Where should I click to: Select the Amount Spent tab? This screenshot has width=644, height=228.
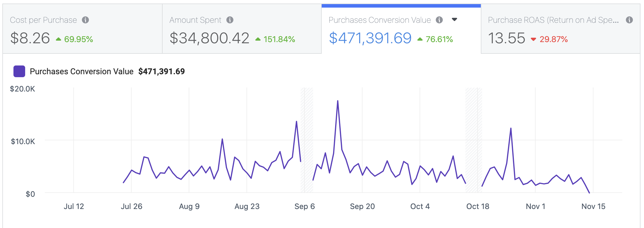242,29
